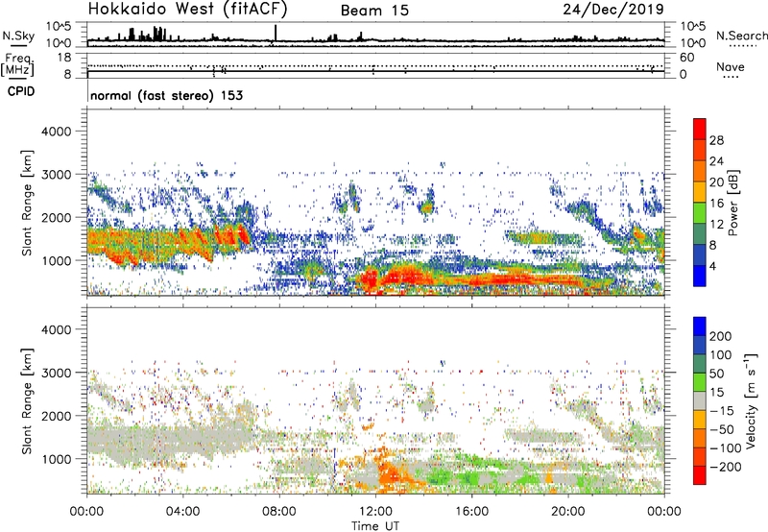Click the 'Beam 15' label
Screen dimensions: 768x532
(374, 11)
